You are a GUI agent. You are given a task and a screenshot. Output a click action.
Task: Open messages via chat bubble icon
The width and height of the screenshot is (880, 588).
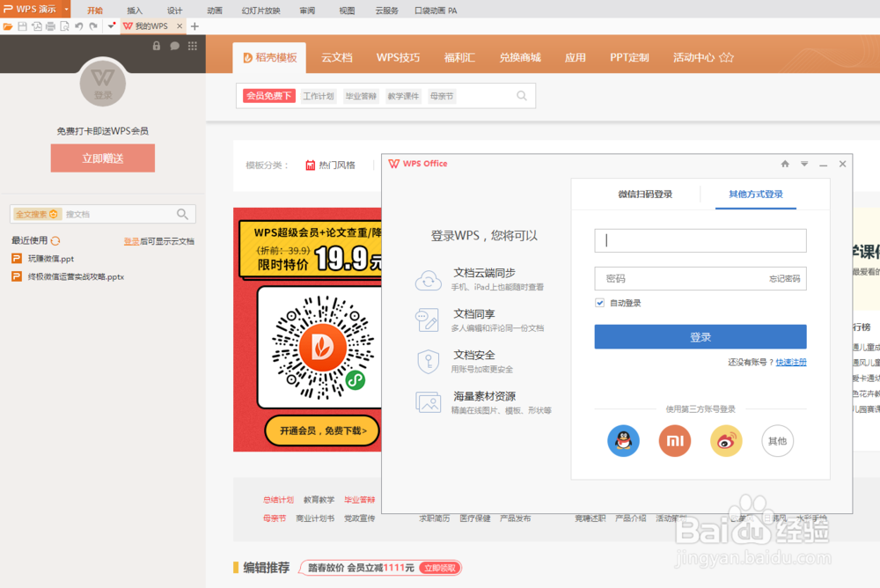tap(174, 46)
